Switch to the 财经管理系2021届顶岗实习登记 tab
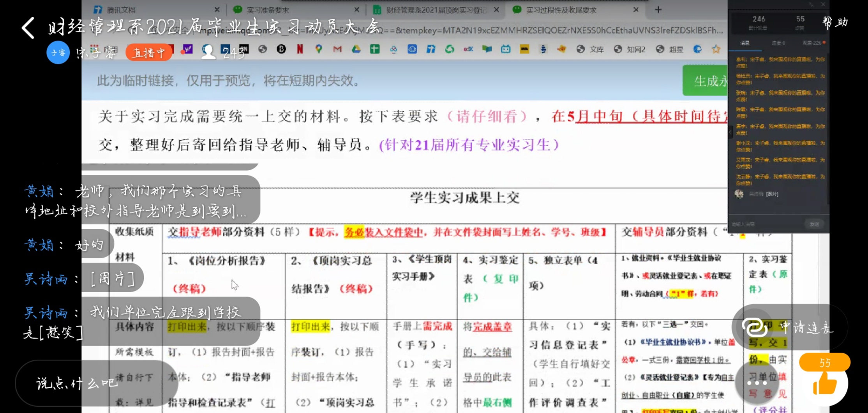Screen dimensions: 868x413 [436, 10]
